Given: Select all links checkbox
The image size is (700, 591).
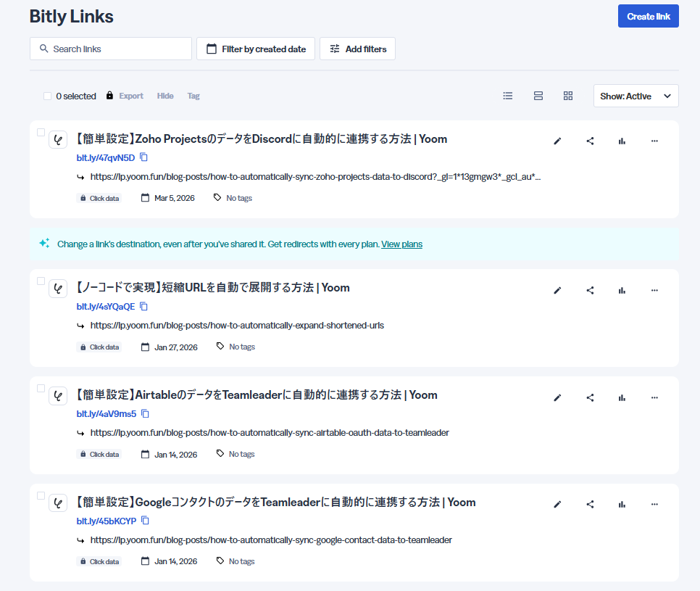Looking at the screenshot, I should click(x=47, y=96).
